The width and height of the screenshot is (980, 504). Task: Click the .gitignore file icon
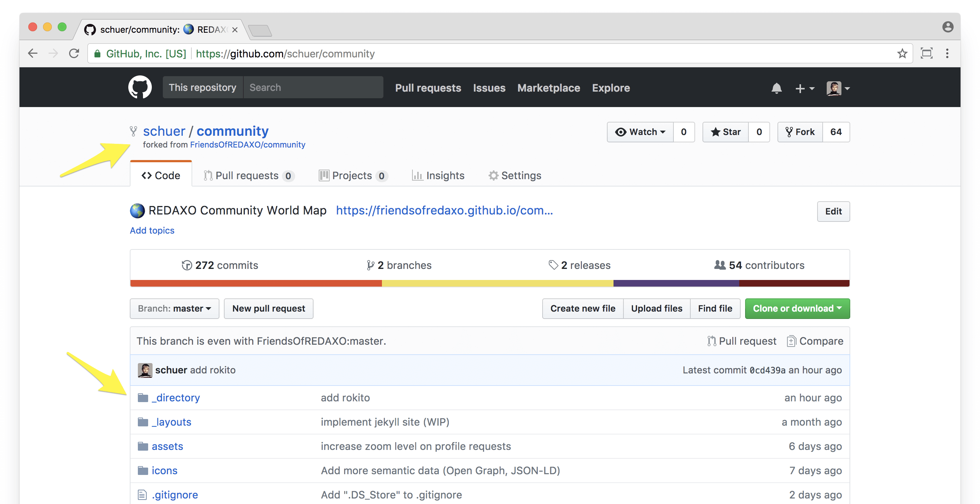[142, 495]
